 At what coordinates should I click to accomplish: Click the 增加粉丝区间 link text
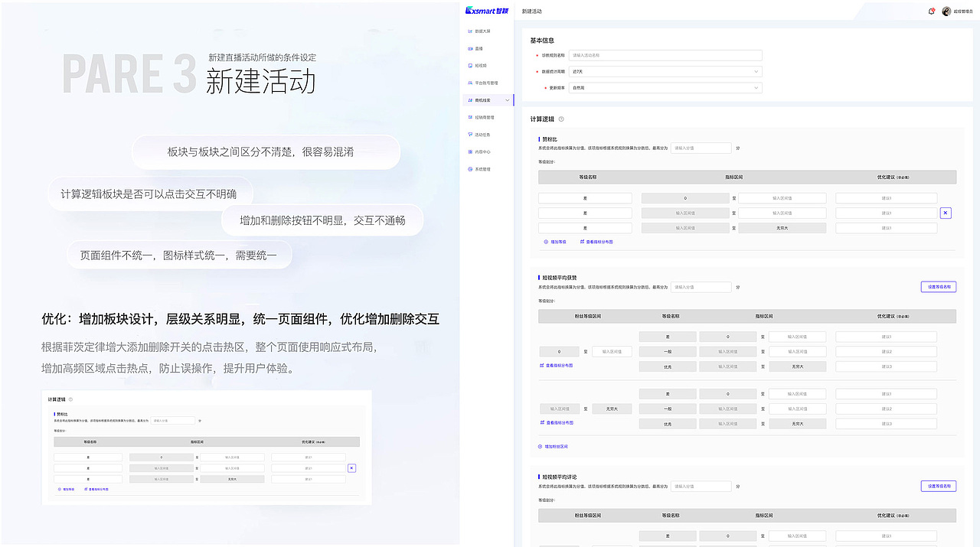(556, 446)
